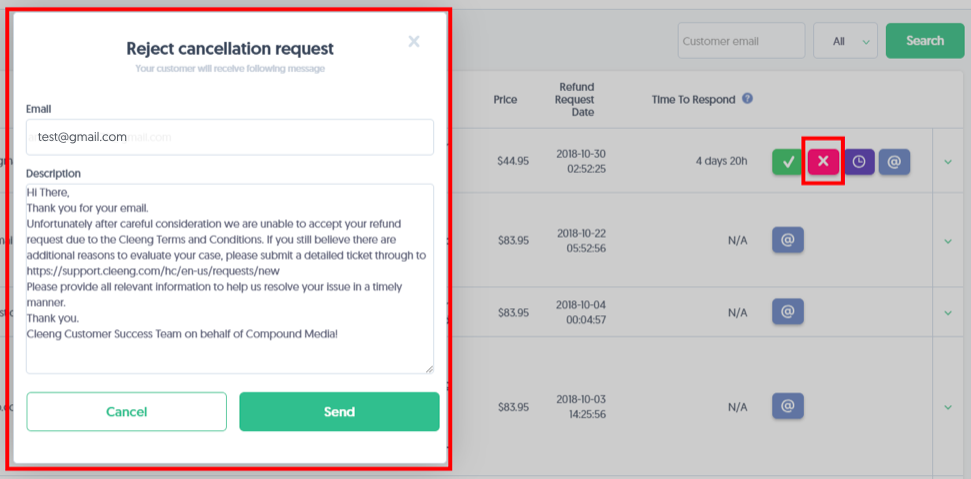
Task: Click the purple clock extend-time icon
Action: click(859, 162)
